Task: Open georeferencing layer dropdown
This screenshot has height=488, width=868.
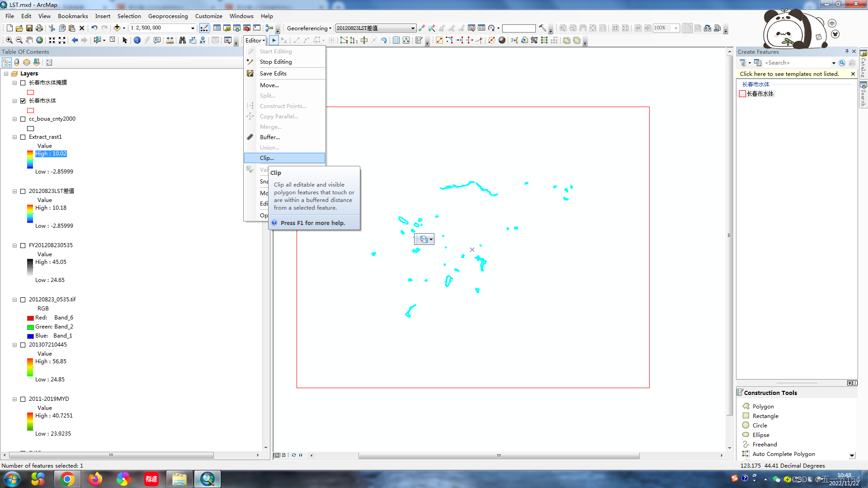Action: click(413, 28)
